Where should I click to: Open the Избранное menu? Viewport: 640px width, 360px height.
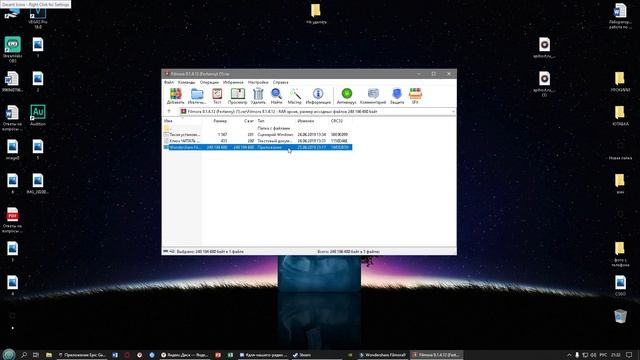[x=233, y=82]
